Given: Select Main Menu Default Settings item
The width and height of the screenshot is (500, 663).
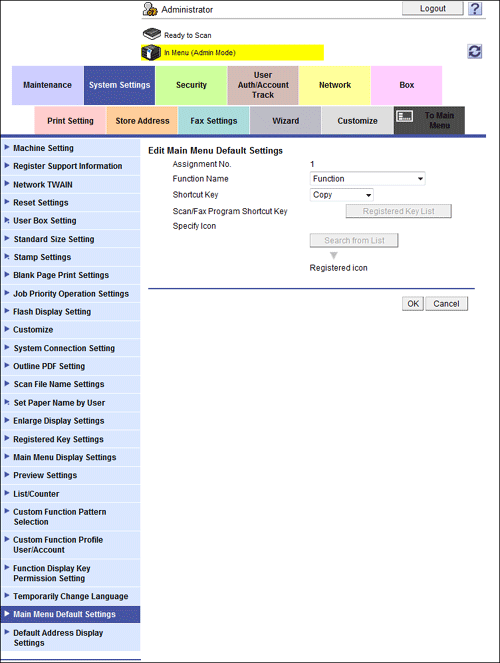Looking at the screenshot, I should (71, 614).
